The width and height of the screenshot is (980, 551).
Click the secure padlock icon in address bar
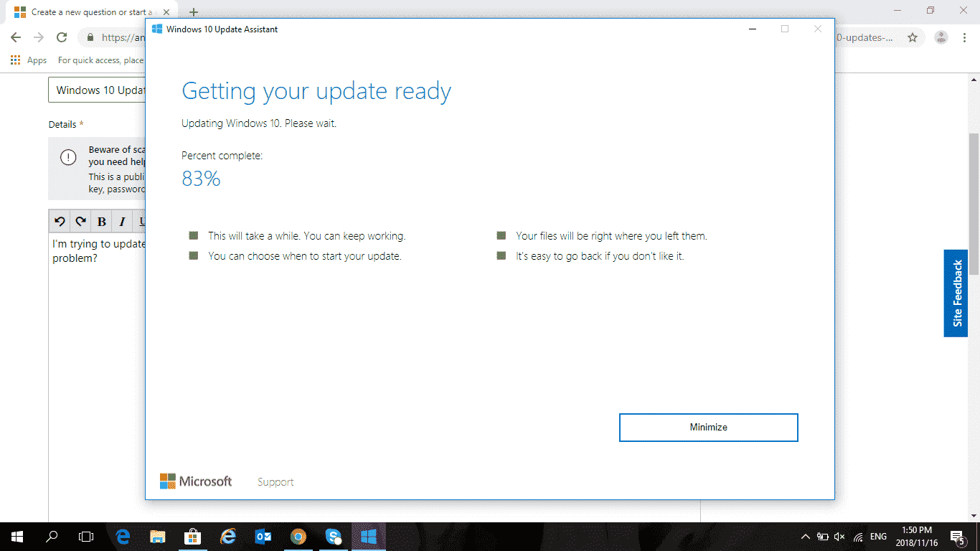pos(90,37)
